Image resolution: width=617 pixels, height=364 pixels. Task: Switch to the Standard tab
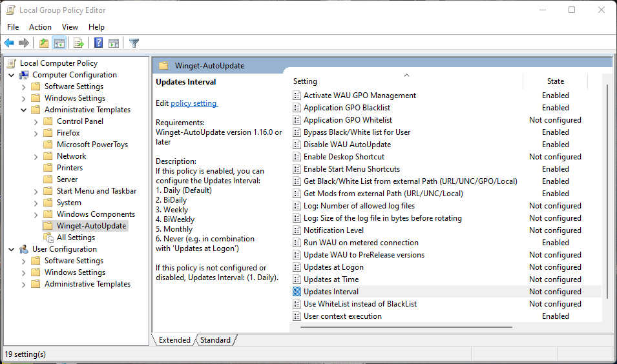[x=215, y=340]
